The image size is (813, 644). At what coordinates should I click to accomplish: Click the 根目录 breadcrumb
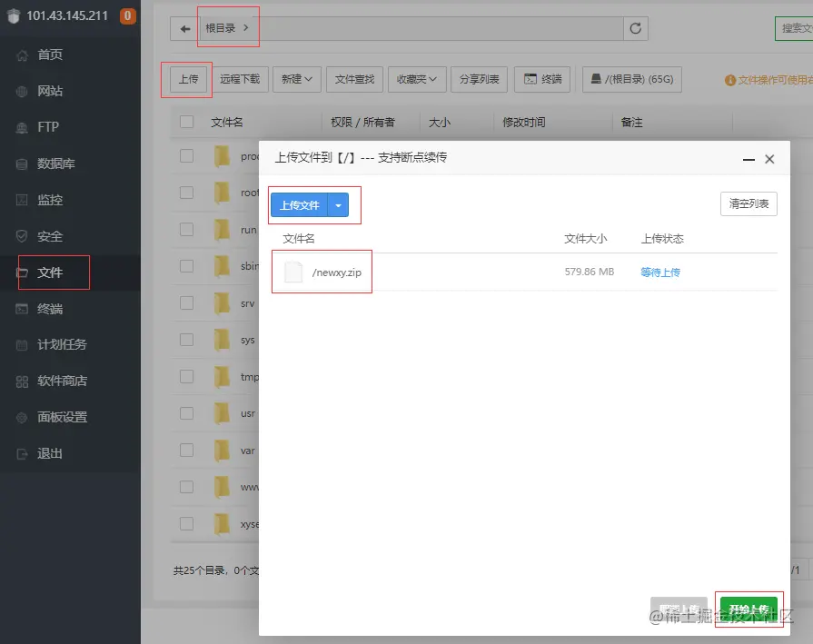(x=223, y=28)
